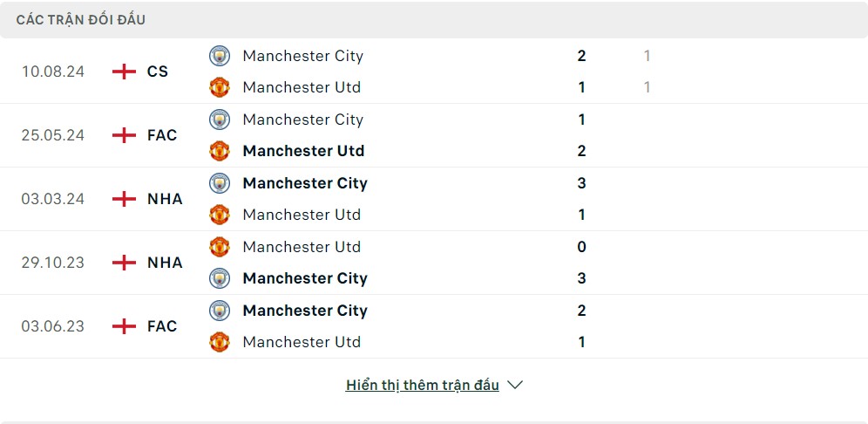Select bold Manchester City in 29.10.23 match

pos(305,278)
